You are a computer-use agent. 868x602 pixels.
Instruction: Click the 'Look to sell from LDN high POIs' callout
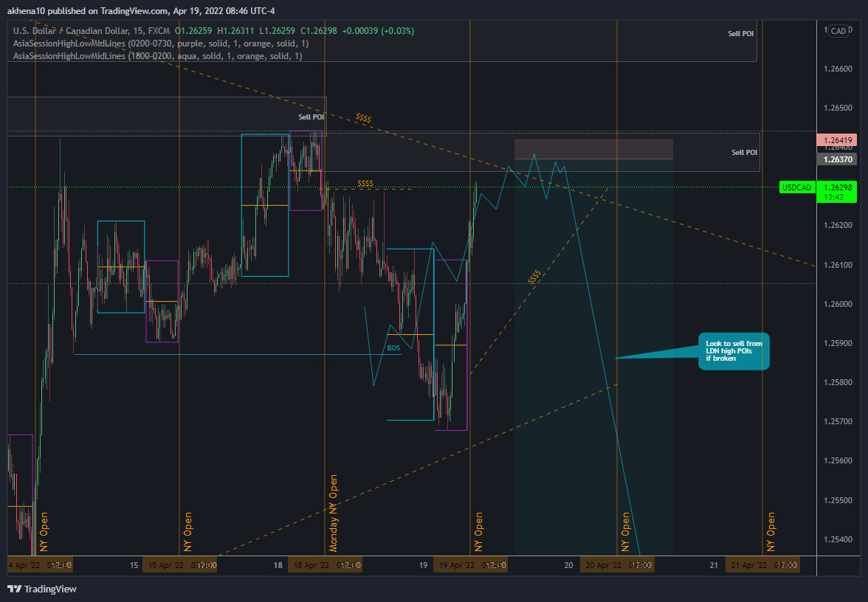(734, 351)
